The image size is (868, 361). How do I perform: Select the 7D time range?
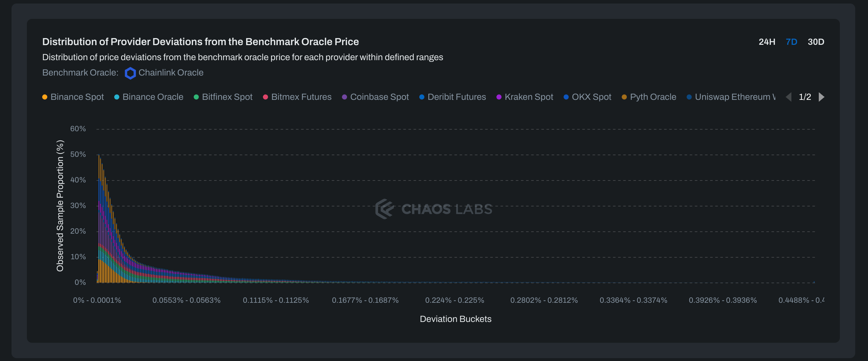coord(791,42)
